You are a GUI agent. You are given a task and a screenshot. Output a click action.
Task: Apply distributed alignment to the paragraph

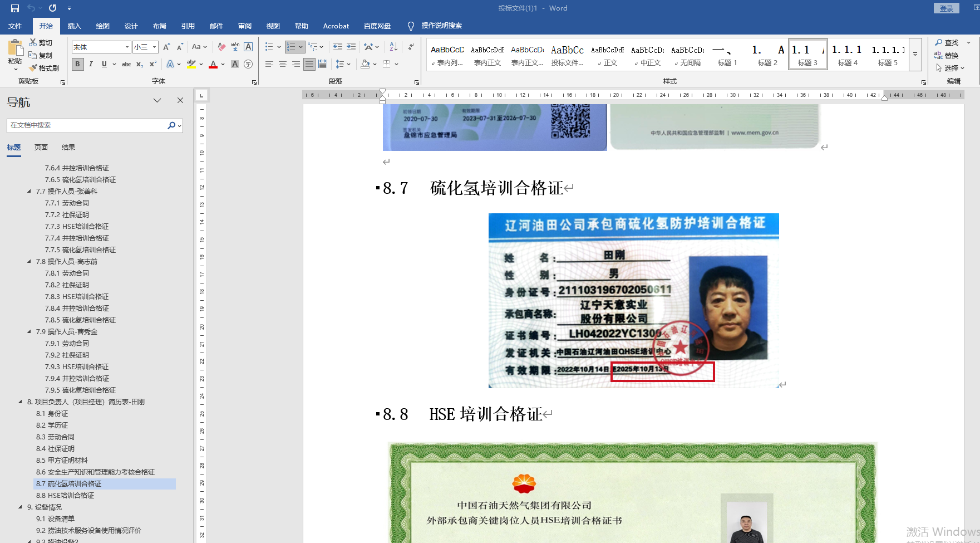pyautogui.click(x=323, y=64)
